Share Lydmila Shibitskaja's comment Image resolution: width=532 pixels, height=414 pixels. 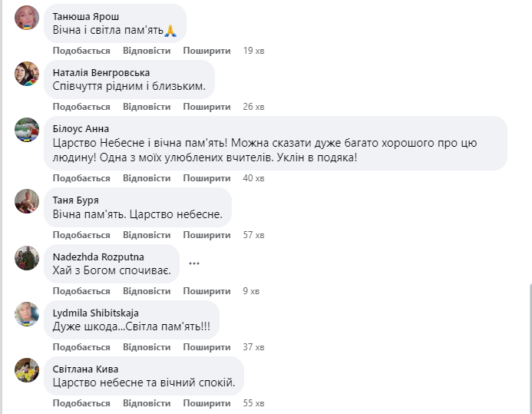click(207, 347)
